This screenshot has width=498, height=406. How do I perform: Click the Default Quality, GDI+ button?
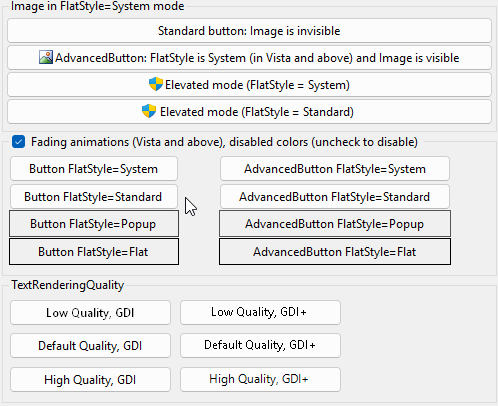coord(260,345)
